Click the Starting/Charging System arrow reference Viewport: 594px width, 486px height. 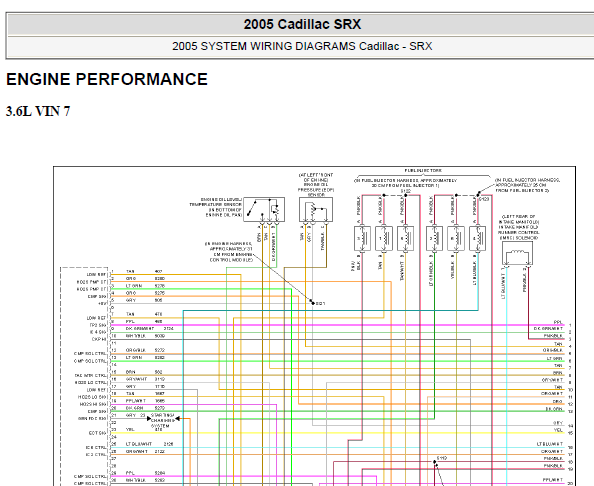[162, 420]
